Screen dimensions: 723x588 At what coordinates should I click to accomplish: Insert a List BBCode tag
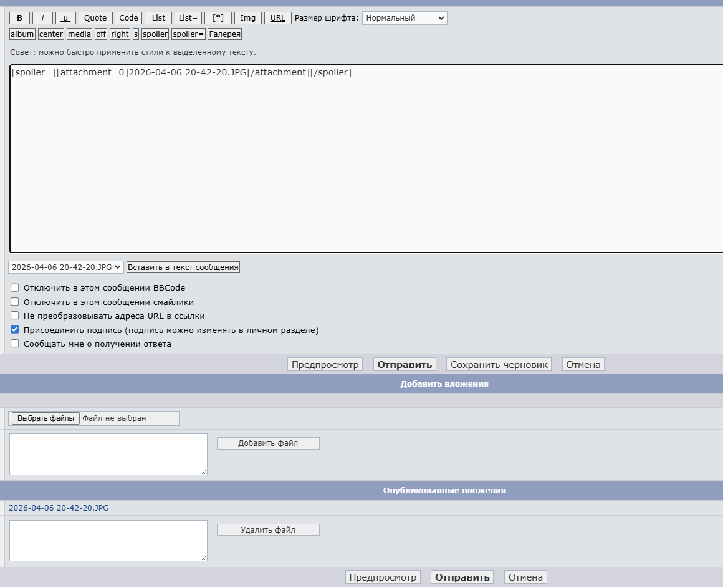[158, 18]
